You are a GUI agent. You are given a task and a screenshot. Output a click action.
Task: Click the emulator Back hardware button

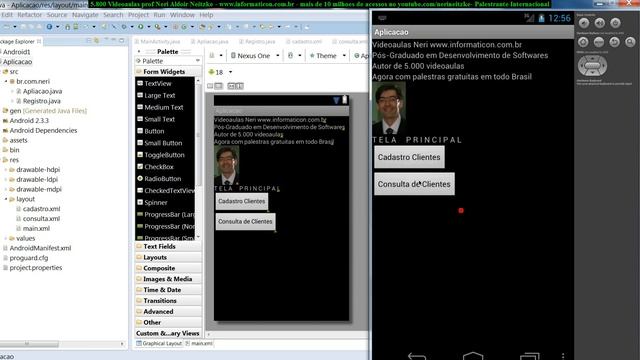click(x=614, y=42)
